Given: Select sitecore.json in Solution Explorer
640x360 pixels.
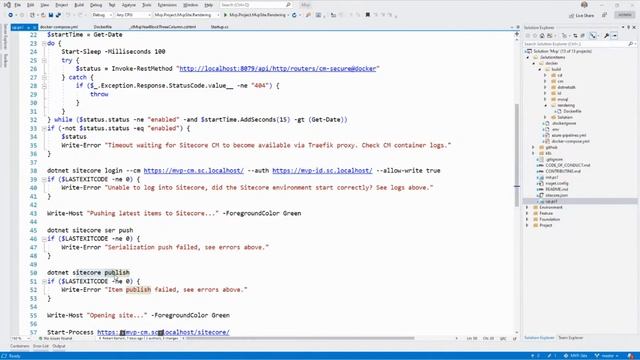Looking at the screenshot, I should (557, 195).
